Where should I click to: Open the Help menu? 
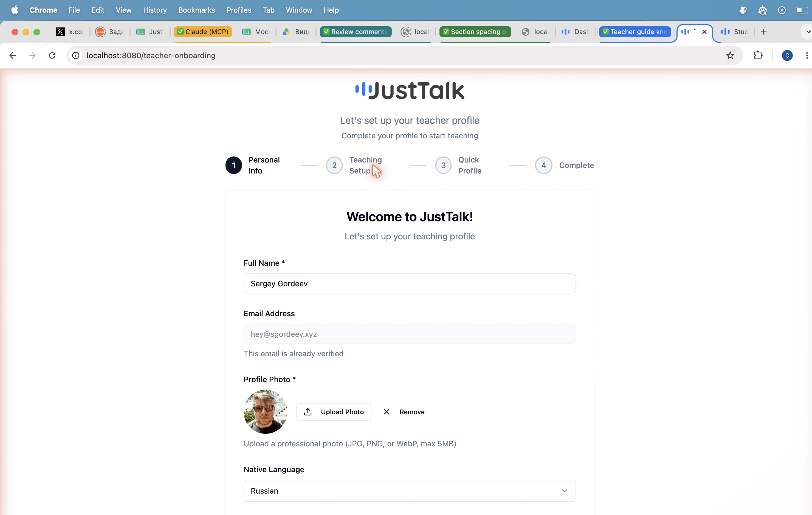coord(331,10)
